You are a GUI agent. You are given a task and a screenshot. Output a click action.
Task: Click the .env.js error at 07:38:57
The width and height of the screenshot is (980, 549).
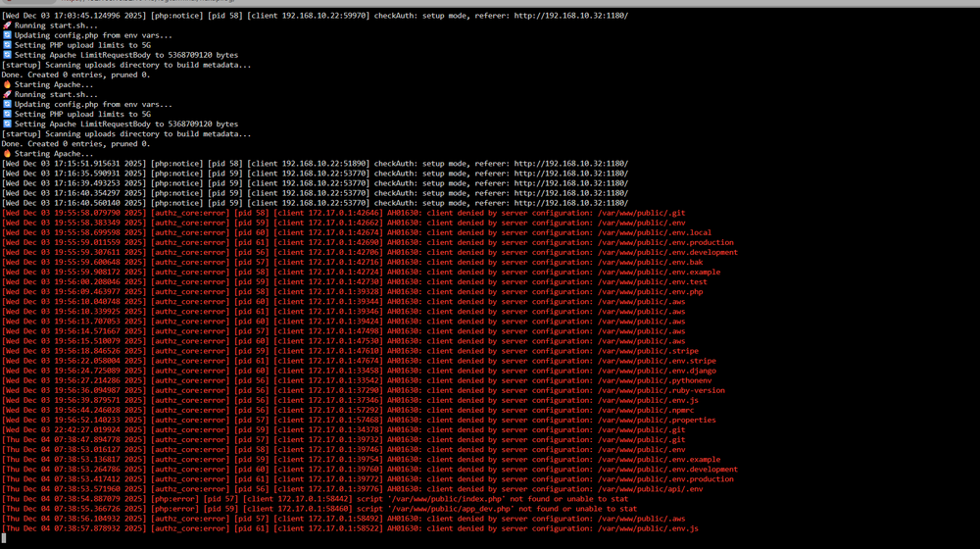[x=350, y=528]
